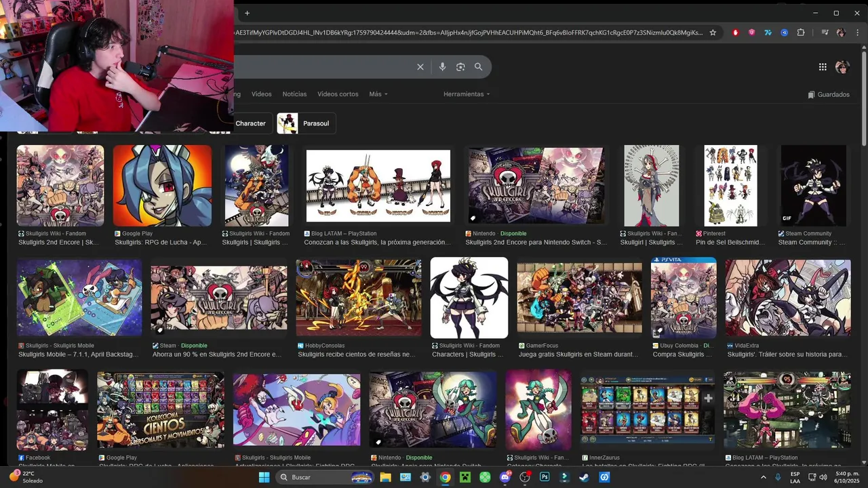Viewport: 868px width, 488px height.
Task: Open blue-haired Skullgirls Google Play thumbnail
Action: tap(162, 185)
